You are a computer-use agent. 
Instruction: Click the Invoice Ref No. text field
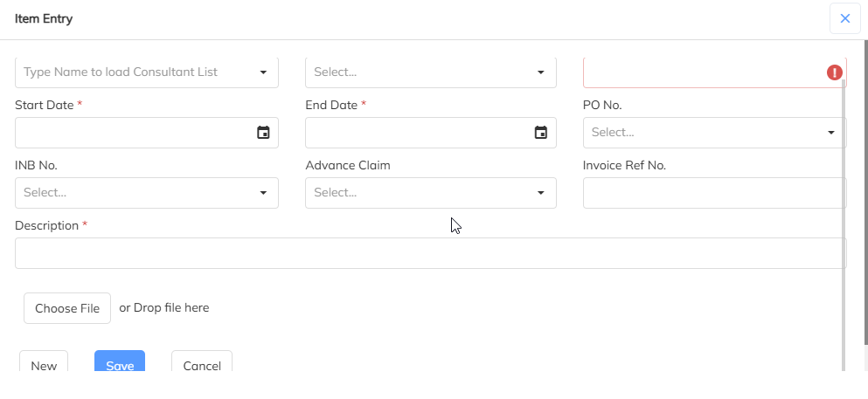(x=713, y=193)
